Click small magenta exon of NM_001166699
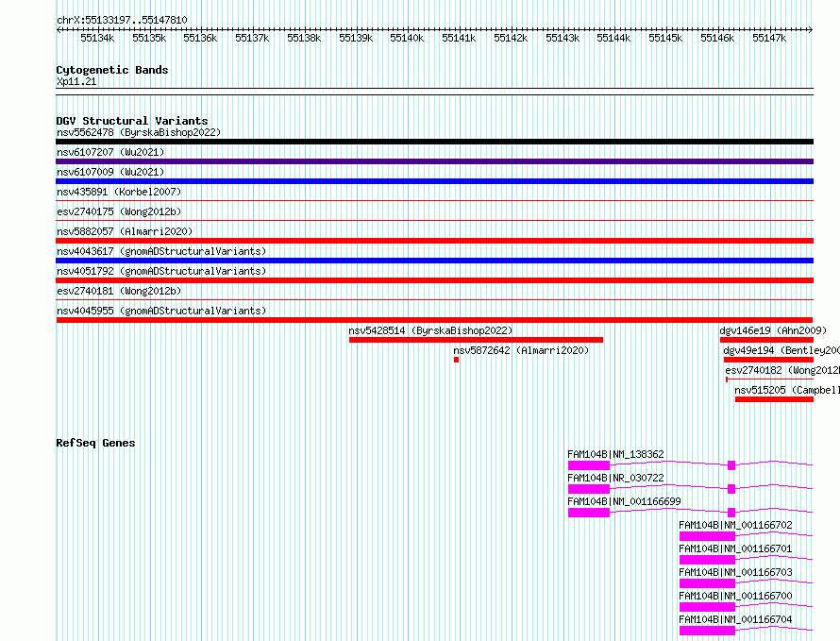Screen dimensions: 840x641 point(731,513)
